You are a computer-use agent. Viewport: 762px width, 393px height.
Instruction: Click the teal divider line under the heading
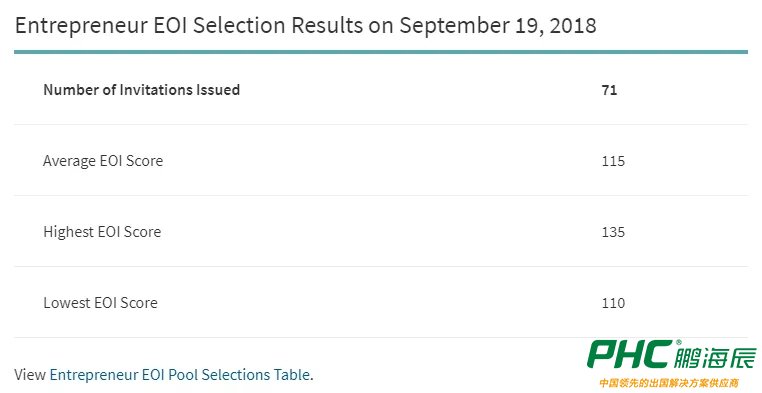pyautogui.click(x=381, y=51)
